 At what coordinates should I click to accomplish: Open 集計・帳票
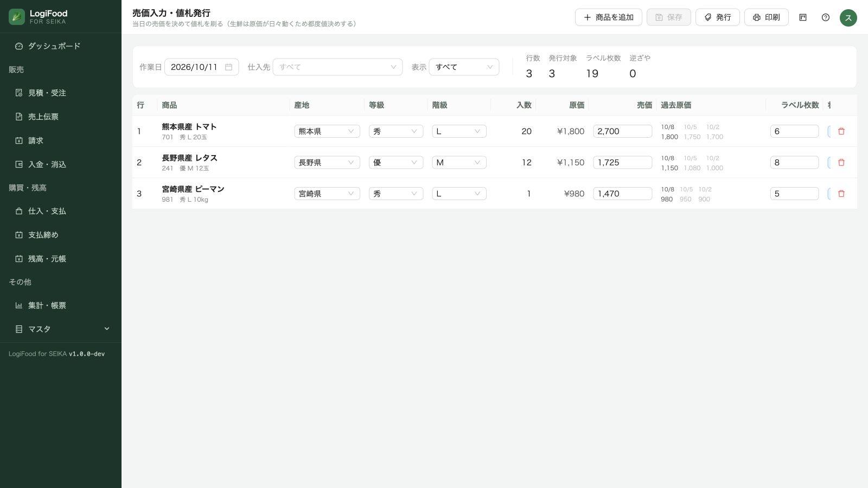tap(61, 305)
